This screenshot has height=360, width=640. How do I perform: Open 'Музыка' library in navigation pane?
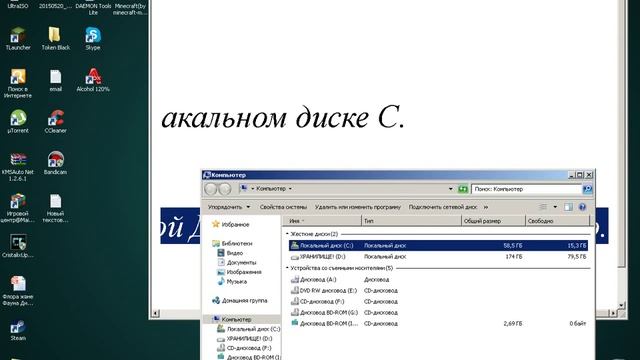click(232, 282)
